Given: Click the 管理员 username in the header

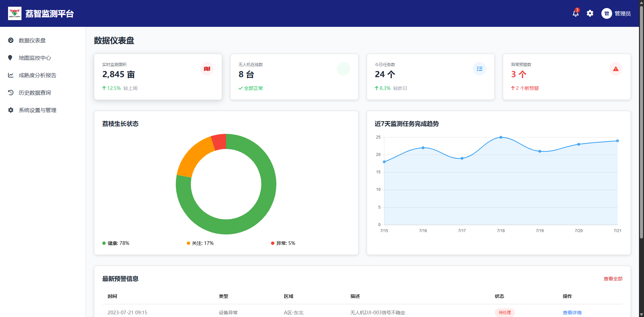Looking at the screenshot, I should [x=623, y=13].
